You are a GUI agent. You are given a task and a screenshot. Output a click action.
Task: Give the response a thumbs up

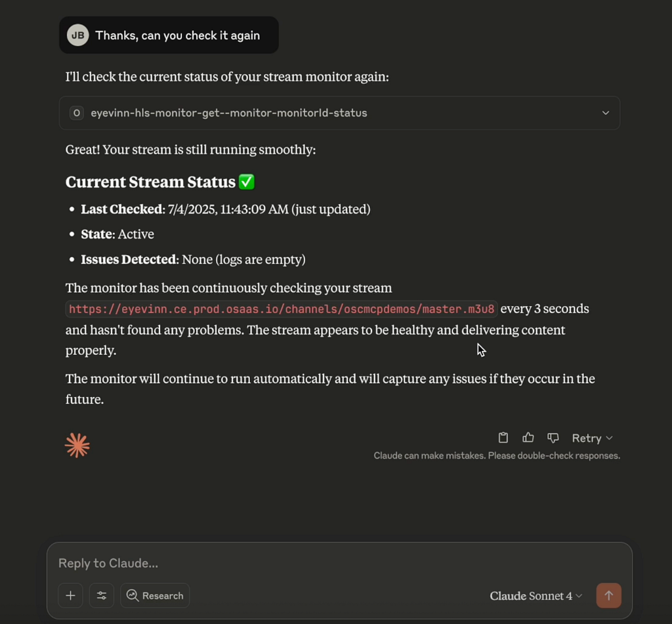[x=528, y=438]
